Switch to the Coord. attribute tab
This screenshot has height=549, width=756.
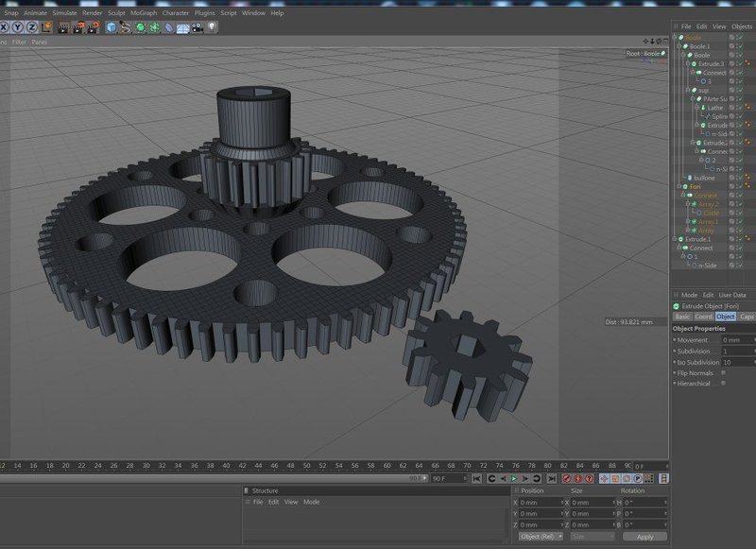703,317
